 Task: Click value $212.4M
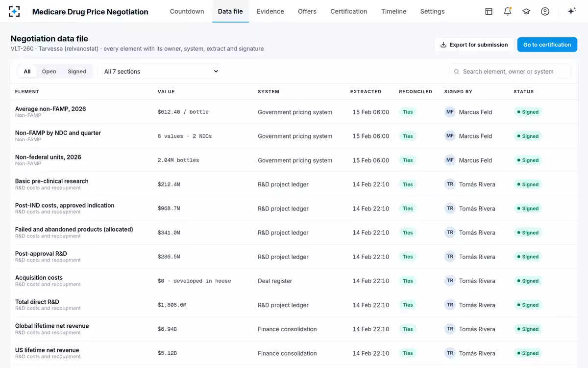[169, 184]
